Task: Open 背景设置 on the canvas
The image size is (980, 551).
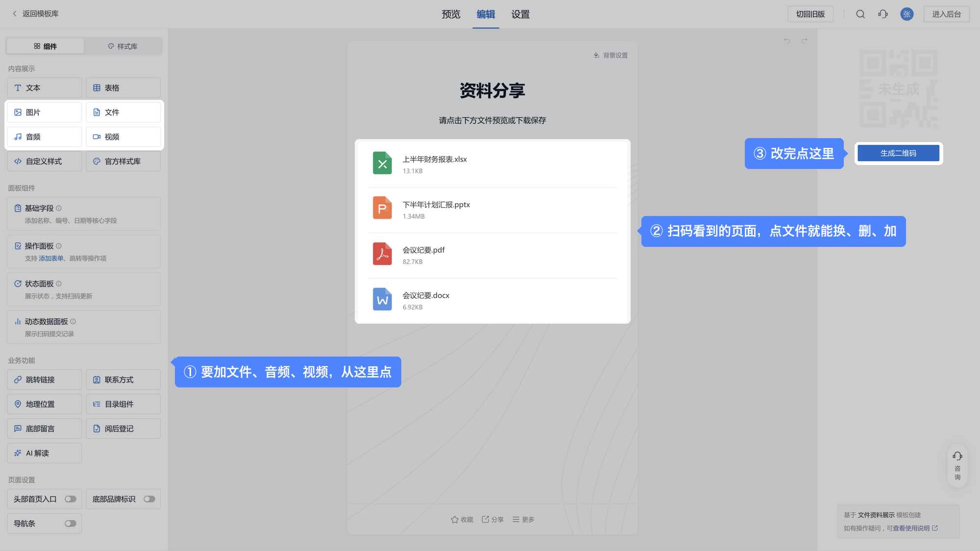Action: pos(611,55)
